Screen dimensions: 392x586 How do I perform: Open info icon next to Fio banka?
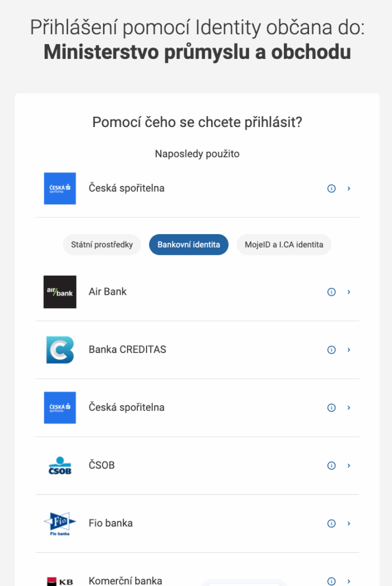(331, 523)
